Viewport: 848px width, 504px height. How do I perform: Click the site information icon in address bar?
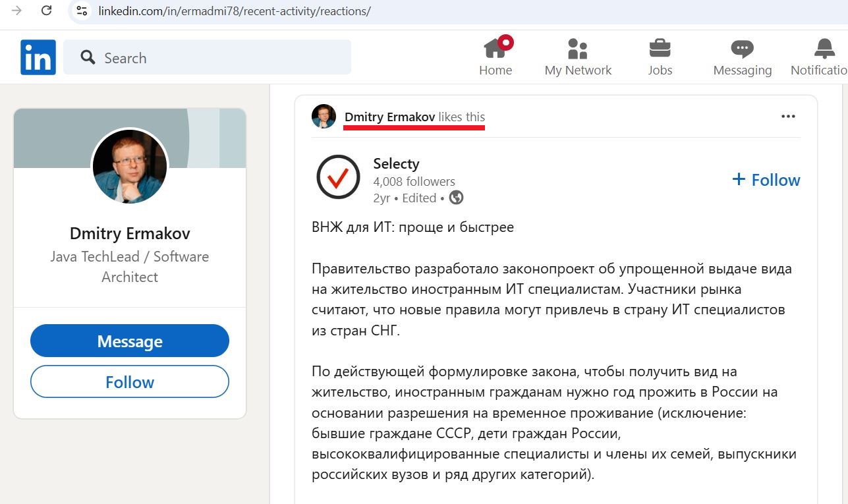point(82,11)
